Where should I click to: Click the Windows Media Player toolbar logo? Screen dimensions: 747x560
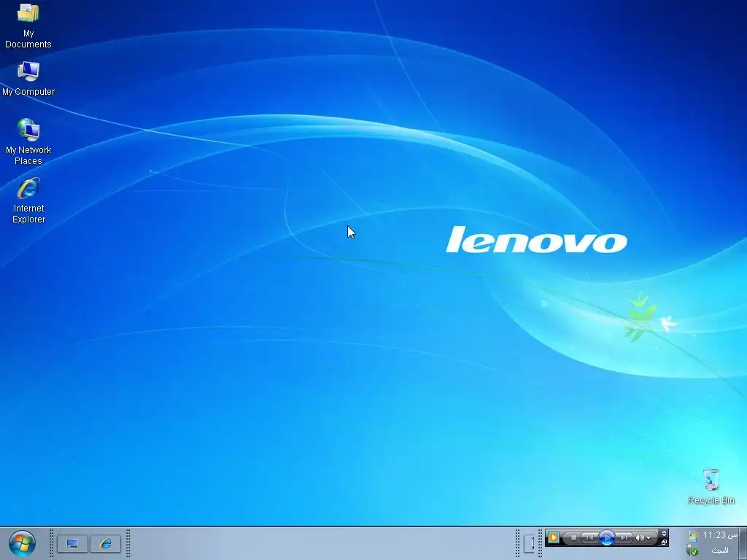554,537
